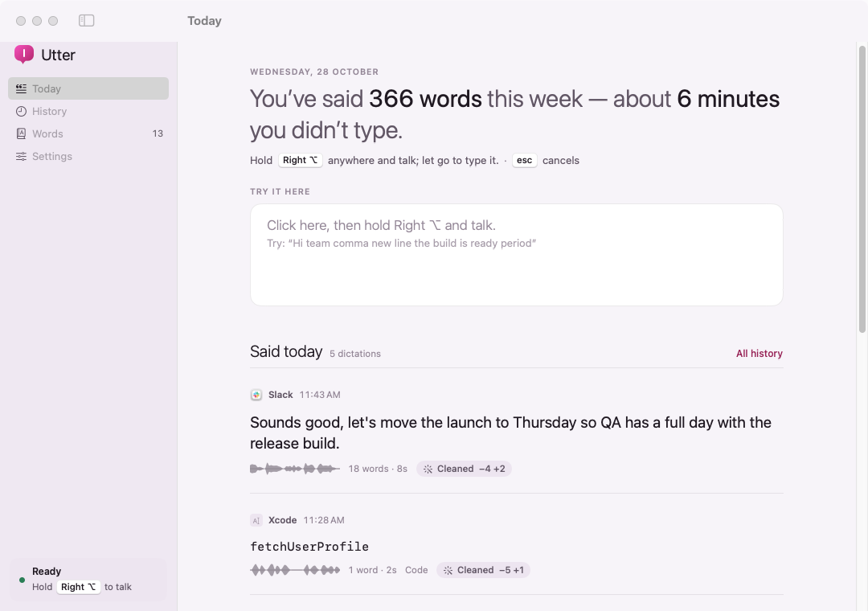This screenshot has width=868, height=611.
Task: Click the Right ⌥ keycap in the hint line
Action: 300,160
